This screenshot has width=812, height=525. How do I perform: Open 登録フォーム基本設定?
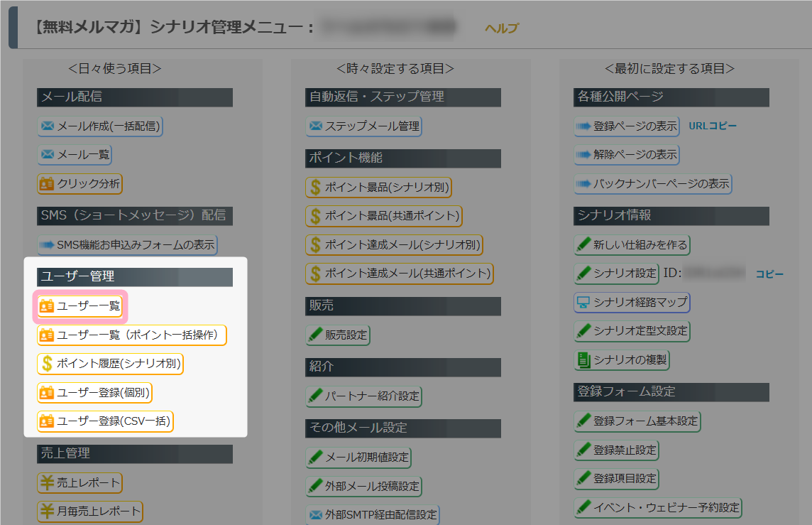[x=637, y=421]
